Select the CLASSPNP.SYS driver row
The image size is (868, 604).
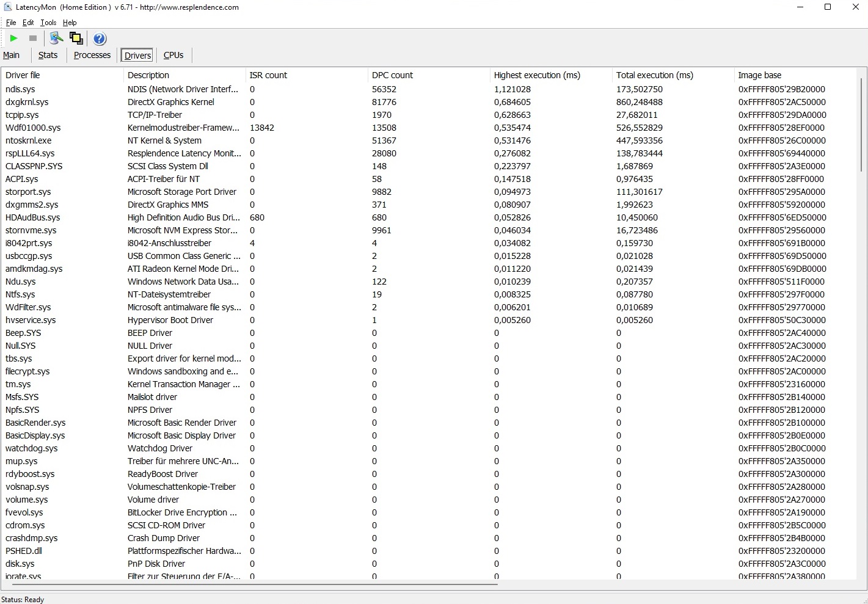429,166
